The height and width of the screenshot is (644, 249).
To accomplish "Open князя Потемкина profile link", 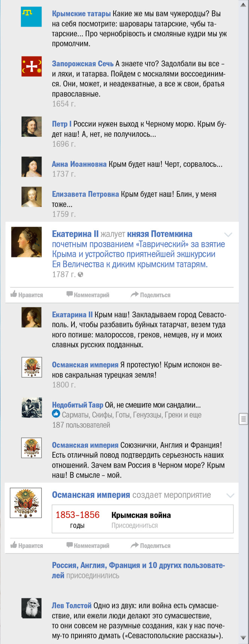I will [160, 234].
